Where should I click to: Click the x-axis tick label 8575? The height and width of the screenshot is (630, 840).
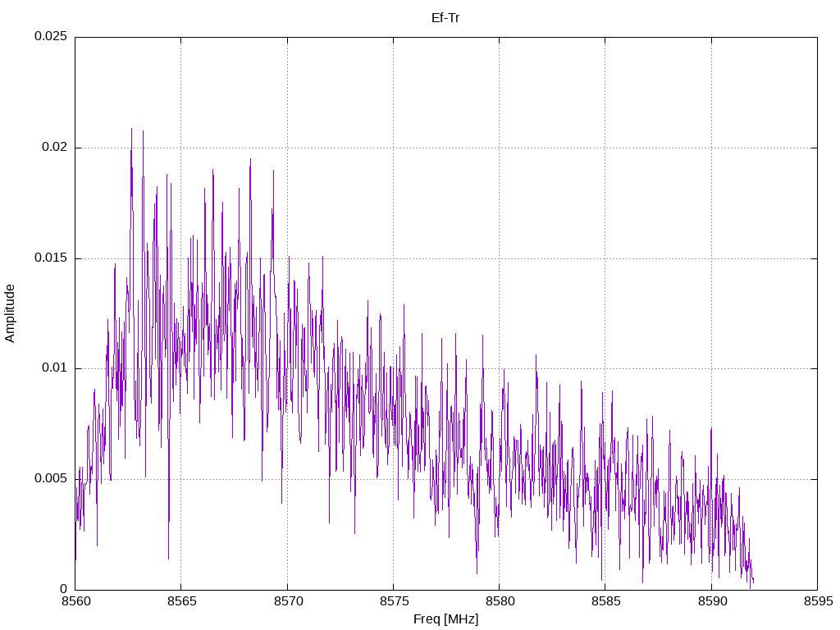[394, 601]
